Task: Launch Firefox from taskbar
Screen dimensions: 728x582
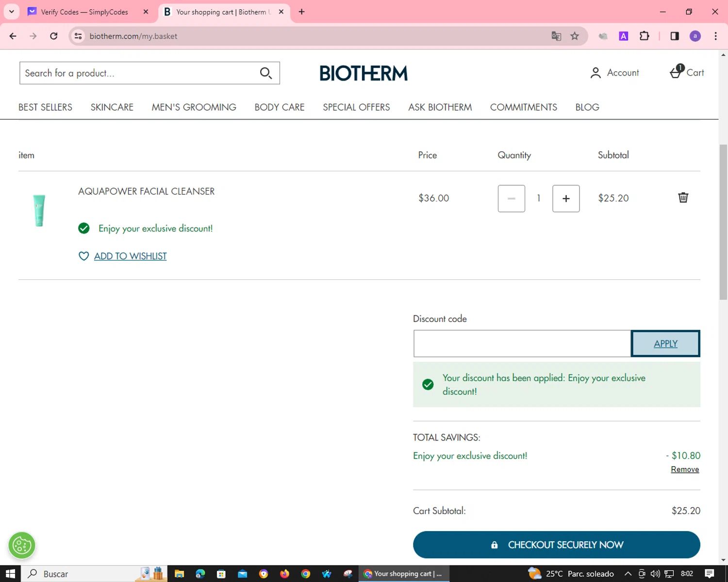Action: [284, 574]
